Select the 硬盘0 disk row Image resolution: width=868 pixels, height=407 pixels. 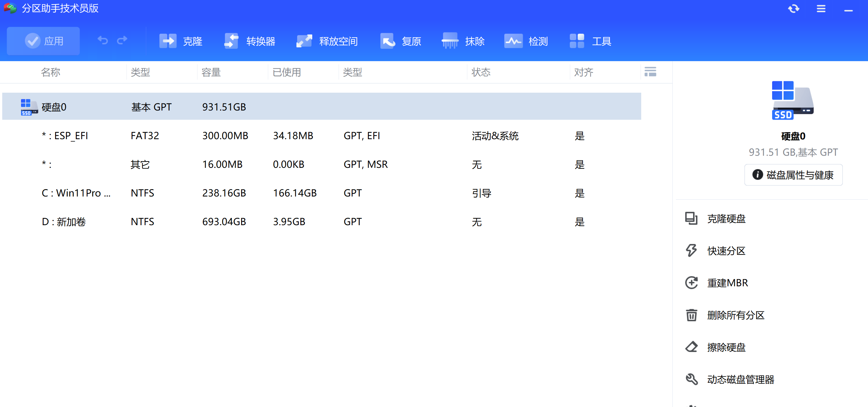(x=321, y=106)
